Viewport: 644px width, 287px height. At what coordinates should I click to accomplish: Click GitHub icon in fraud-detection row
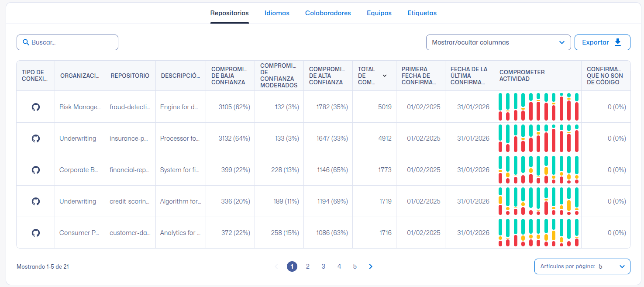pos(36,107)
